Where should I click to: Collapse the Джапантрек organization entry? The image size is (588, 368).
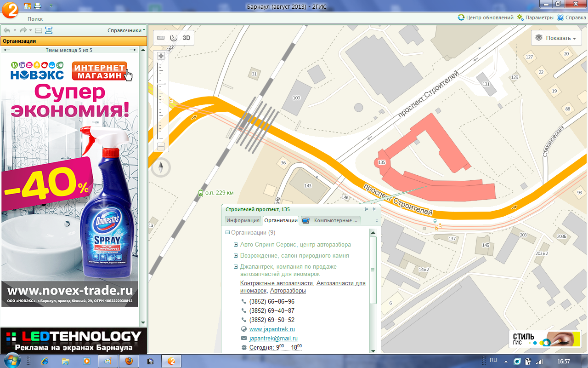pos(236,267)
